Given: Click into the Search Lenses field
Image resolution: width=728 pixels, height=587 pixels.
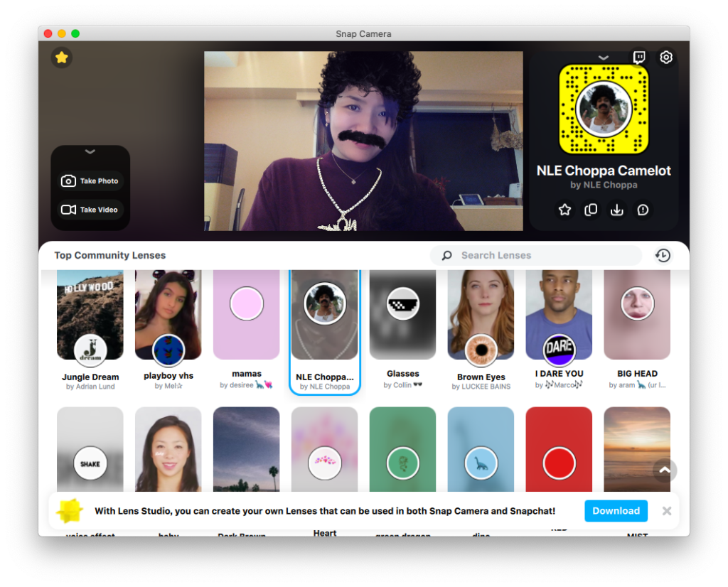Looking at the screenshot, I should 536,255.
